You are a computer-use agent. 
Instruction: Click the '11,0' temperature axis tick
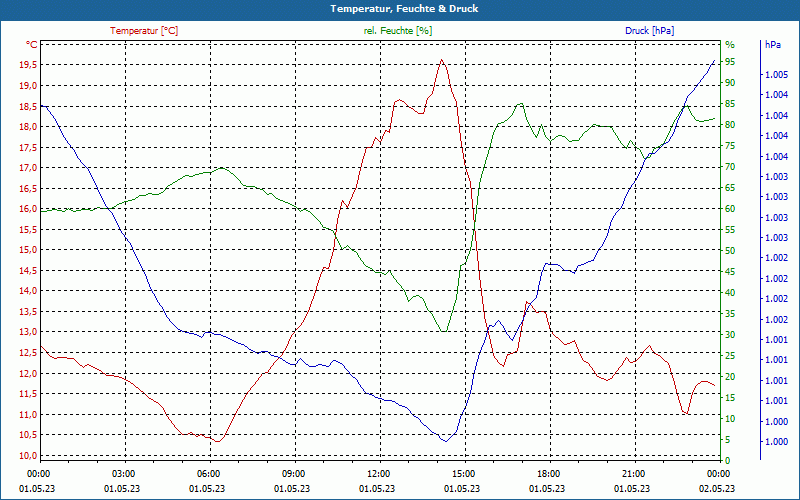pyautogui.click(x=28, y=415)
